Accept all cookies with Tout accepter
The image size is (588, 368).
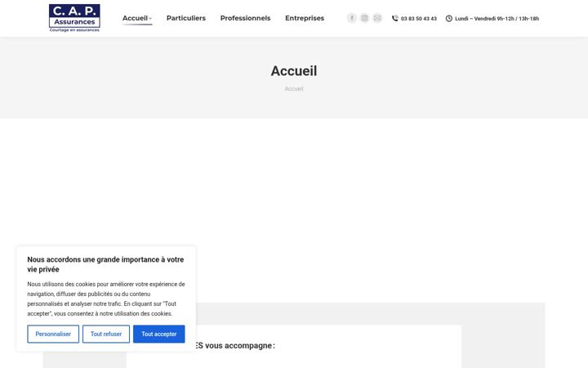coord(159,334)
